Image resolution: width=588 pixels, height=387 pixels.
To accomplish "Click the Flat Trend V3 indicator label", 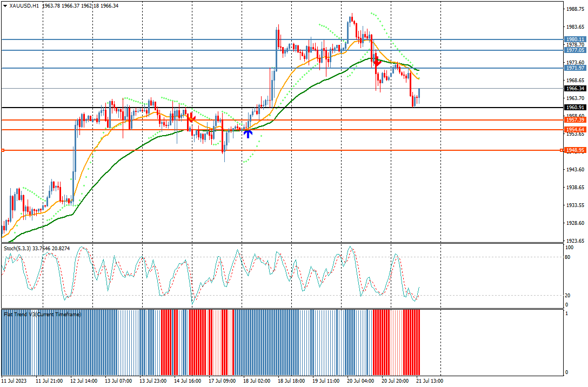I will pos(42,315).
